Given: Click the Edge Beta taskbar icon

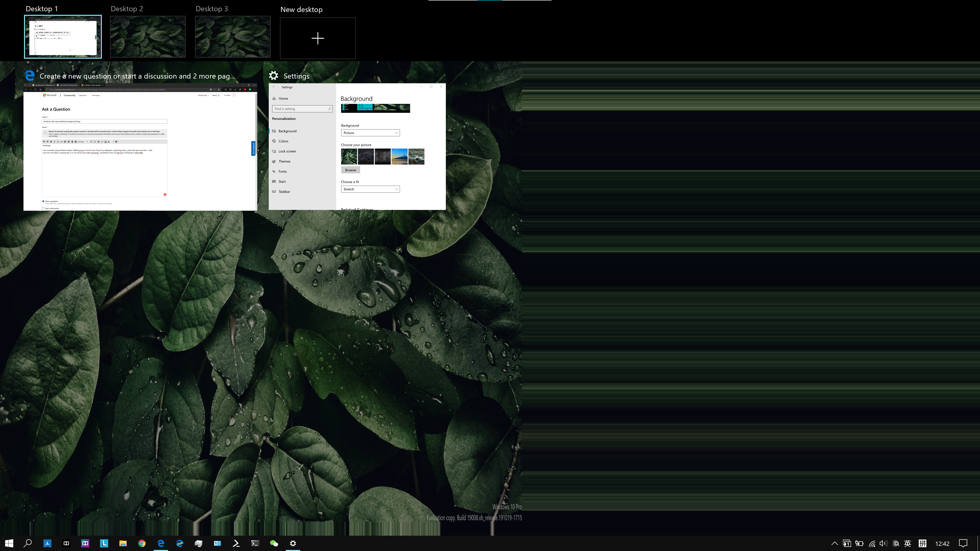Looking at the screenshot, I should click(x=180, y=543).
